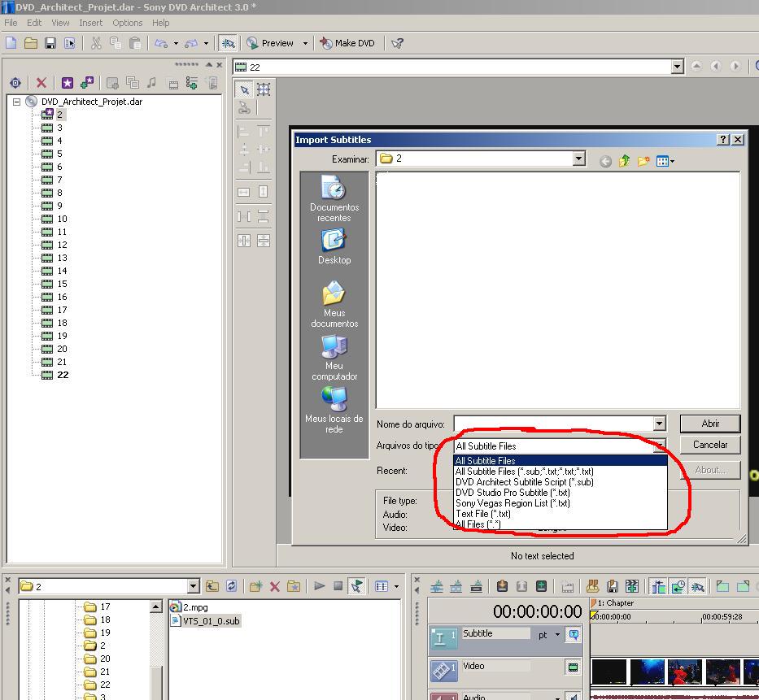Click the explorer stop preview button
The width and height of the screenshot is (759, 700).
338,586
